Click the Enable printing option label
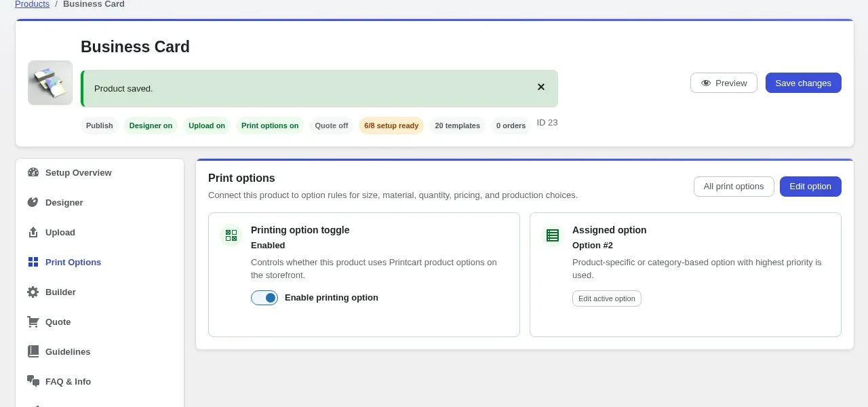Screen dimensions: 868x407 pyautogui.click(x=332, y=298)
